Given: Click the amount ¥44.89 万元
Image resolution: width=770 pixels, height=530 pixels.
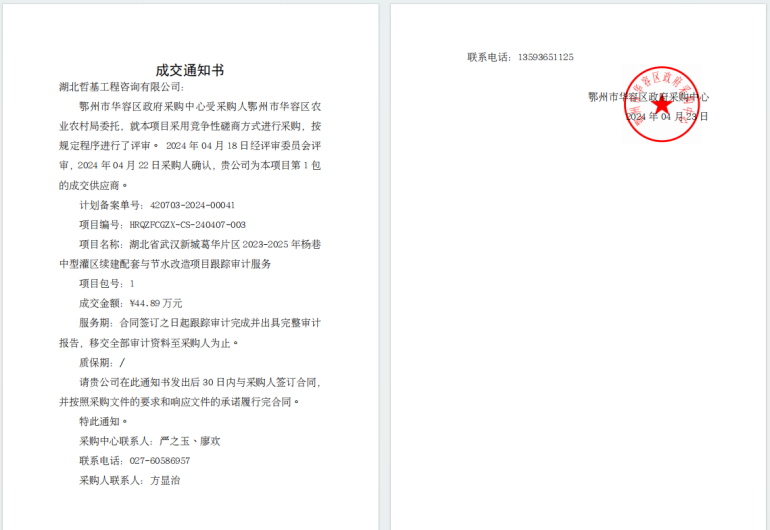Looking at the screenshot, I should pyautogui.click(x=156, y=303).
